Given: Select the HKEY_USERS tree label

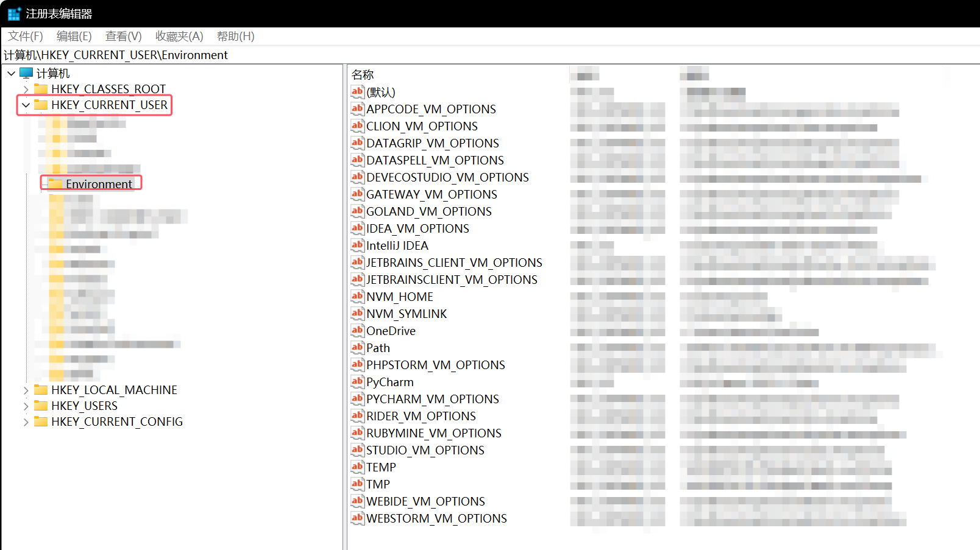Looking at the screenshot, I should pos(84,406).
